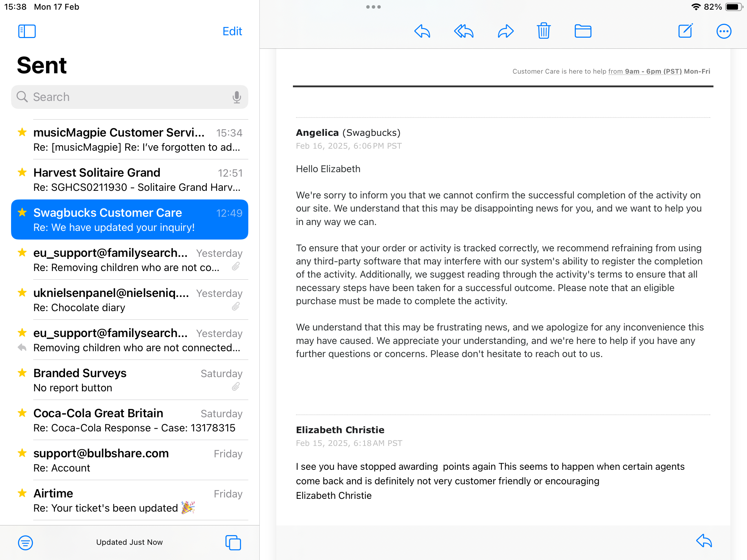Open the More actions ellipsis menu
747x560 pixels.
tap(723, 31)
